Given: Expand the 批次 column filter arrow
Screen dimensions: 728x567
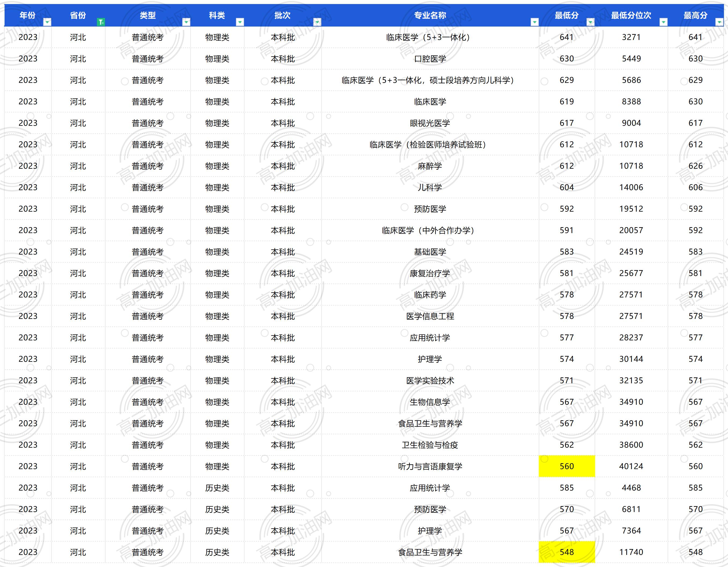Looking at the screenshot, I should (x=317, y=22).
